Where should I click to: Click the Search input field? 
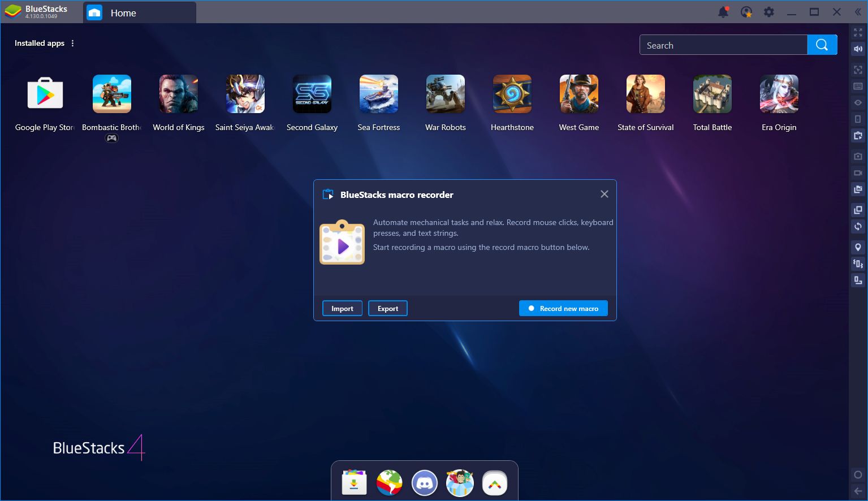tap(723, 45)
